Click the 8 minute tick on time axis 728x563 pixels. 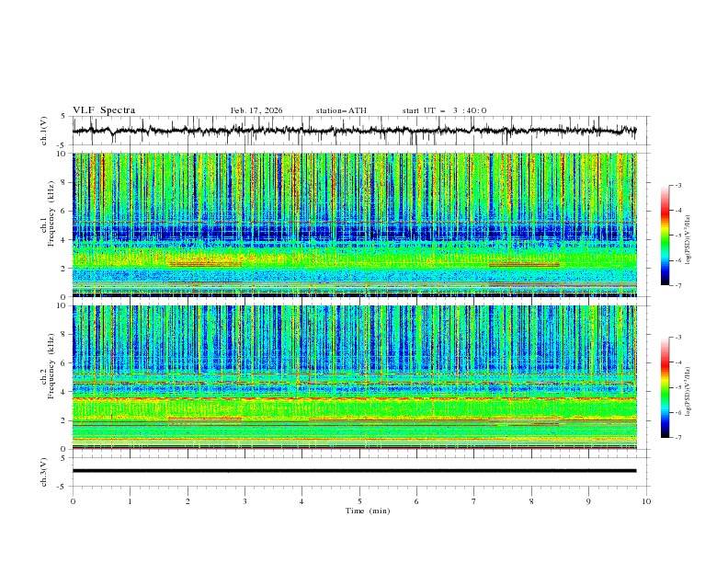[531, 500]
